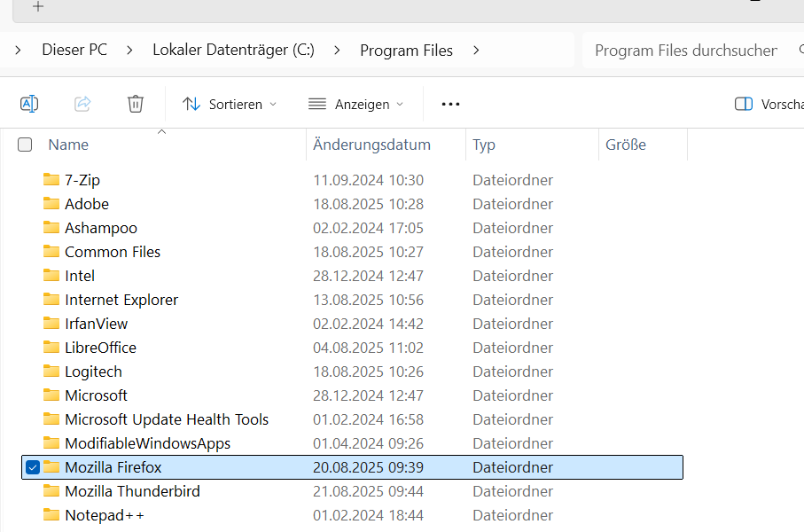This screenshot has width=804, height=532.
Task: Click the Logitech folder icon
Action: click(51, 371)
